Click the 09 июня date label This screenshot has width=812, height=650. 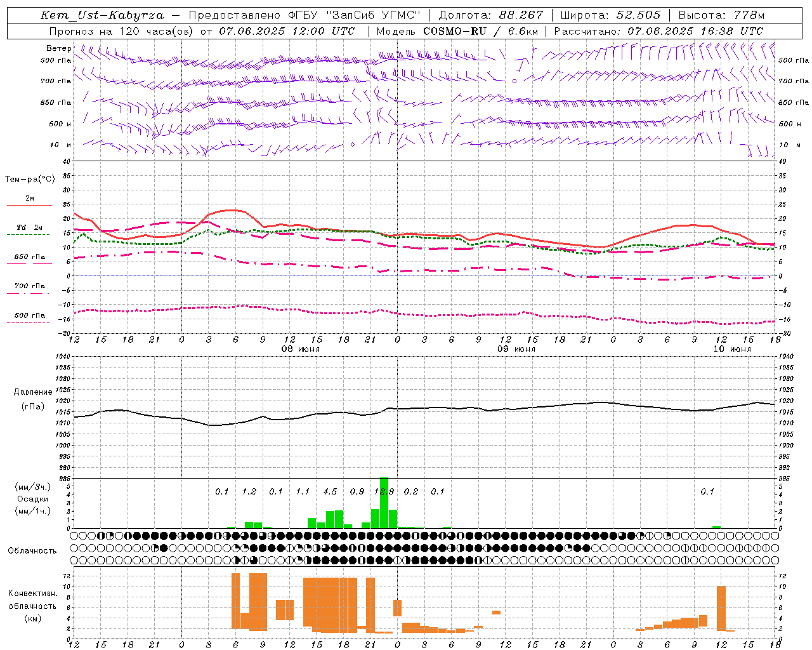(516, 349)
